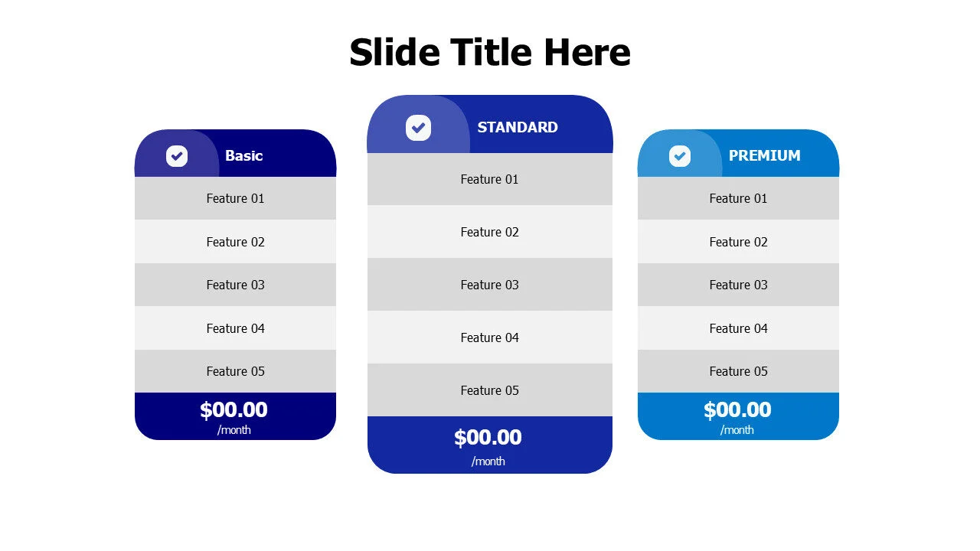Select Feature 05 in the Standard column
980x551 pixels.
point(490,390)
